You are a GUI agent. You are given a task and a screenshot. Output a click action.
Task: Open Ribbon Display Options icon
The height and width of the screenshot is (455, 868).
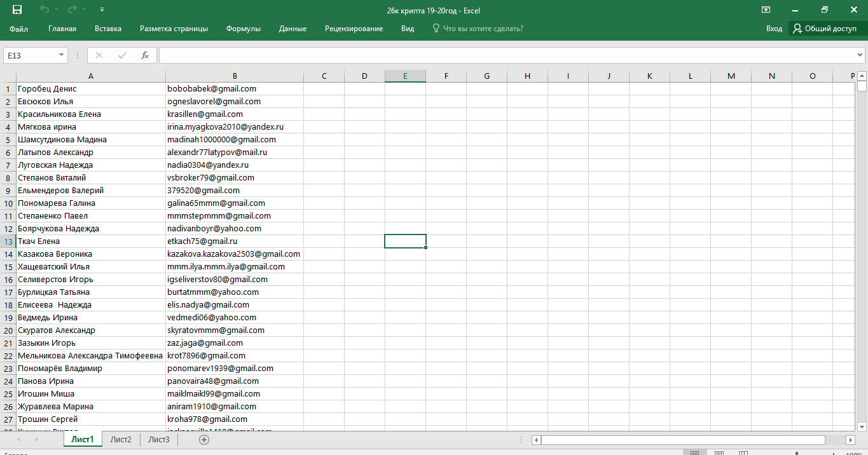coord(766,10)
